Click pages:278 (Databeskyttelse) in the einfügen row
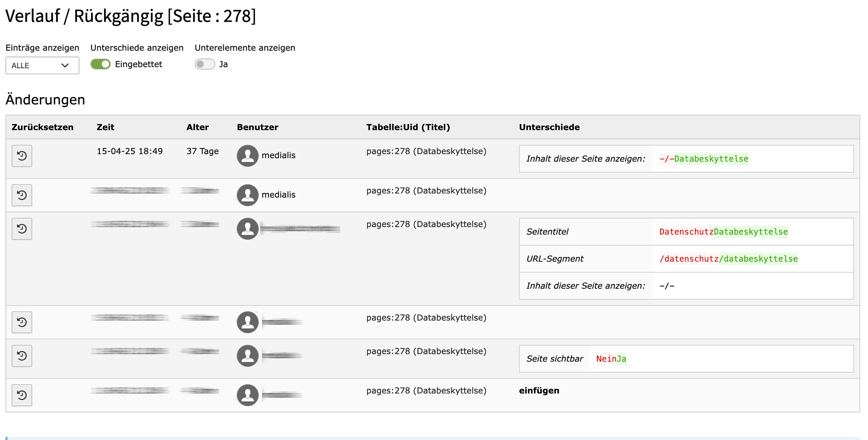The width and height of the screenshot is (868, 440). [x=426, y=391]
